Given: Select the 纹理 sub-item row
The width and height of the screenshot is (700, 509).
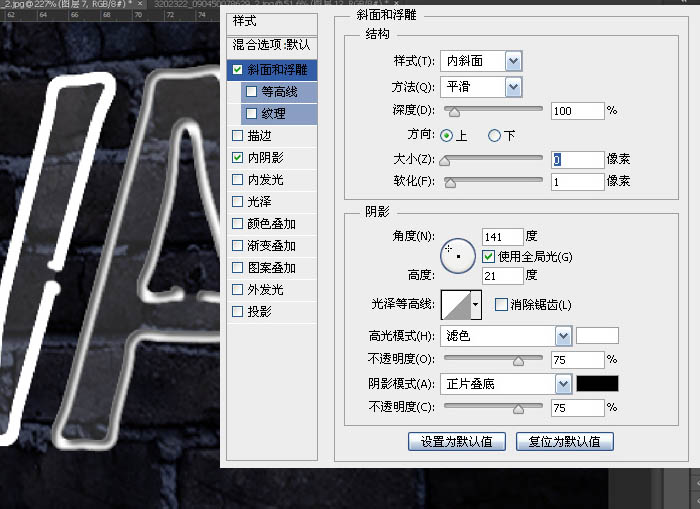Looking at the screenshot, I should (279, 113).
